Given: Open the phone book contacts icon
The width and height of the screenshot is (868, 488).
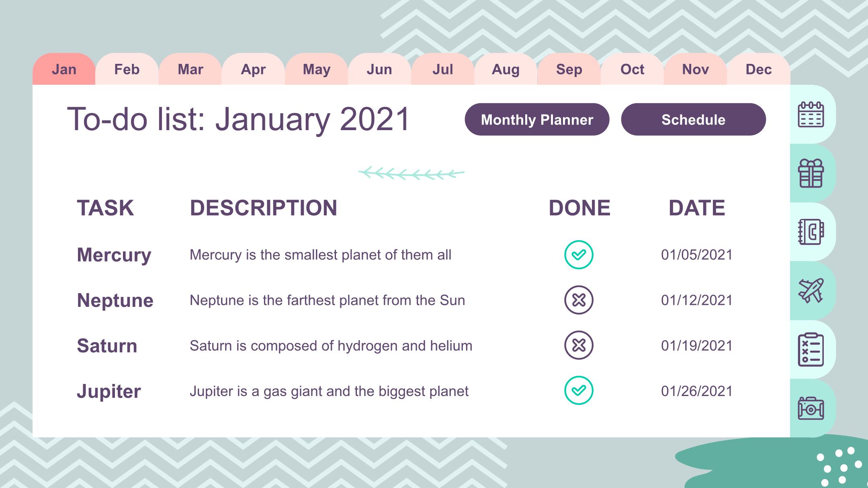Looking at the screenshot, I should point(811,232).
